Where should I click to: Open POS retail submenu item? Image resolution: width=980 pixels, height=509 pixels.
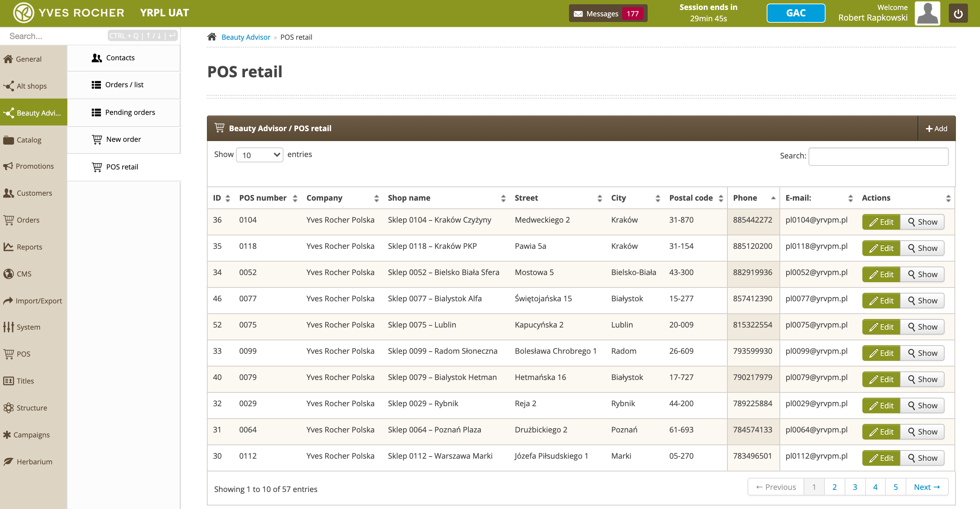[x=124, y=167]
